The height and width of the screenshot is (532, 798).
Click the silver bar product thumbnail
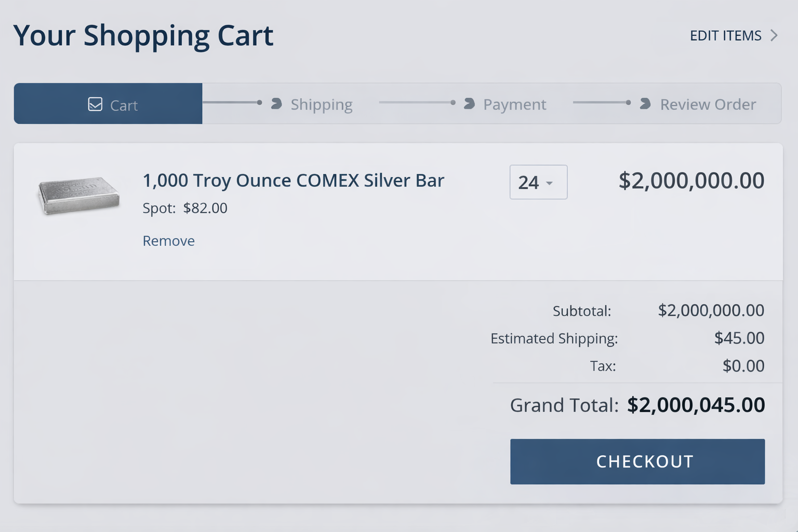click(79, 195)
